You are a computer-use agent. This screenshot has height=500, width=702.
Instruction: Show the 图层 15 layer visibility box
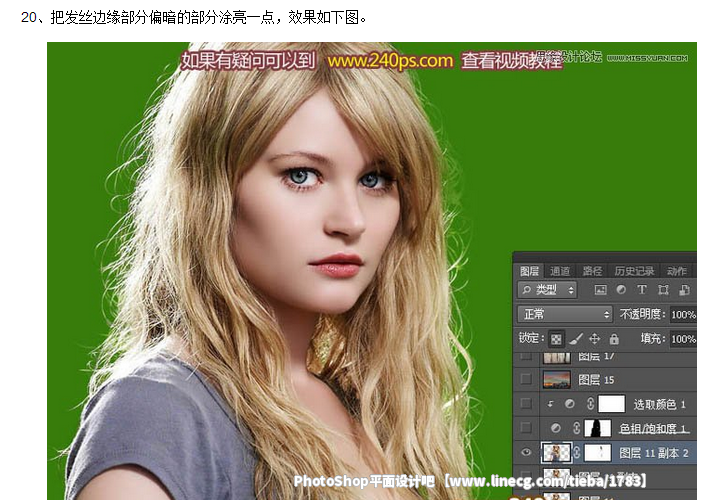click(x=526, y=380)
